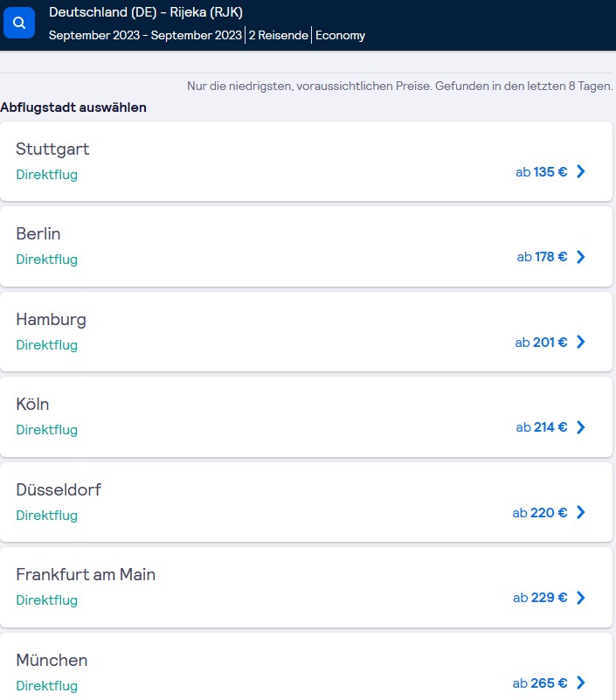The height and width of the screenshot is (700, 616).
Task: Click the 'ab 135 €' price
Action: tap(541, 172)
